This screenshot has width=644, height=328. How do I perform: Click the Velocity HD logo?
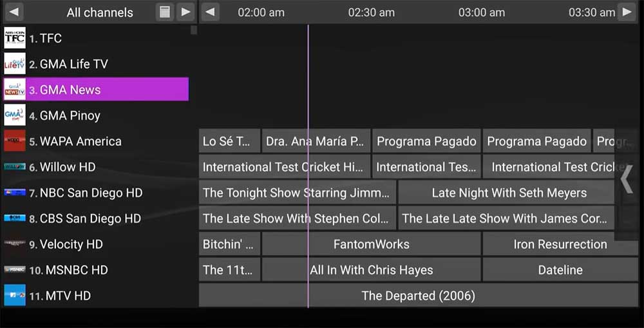pyautogui.click(x=15, y=244)
